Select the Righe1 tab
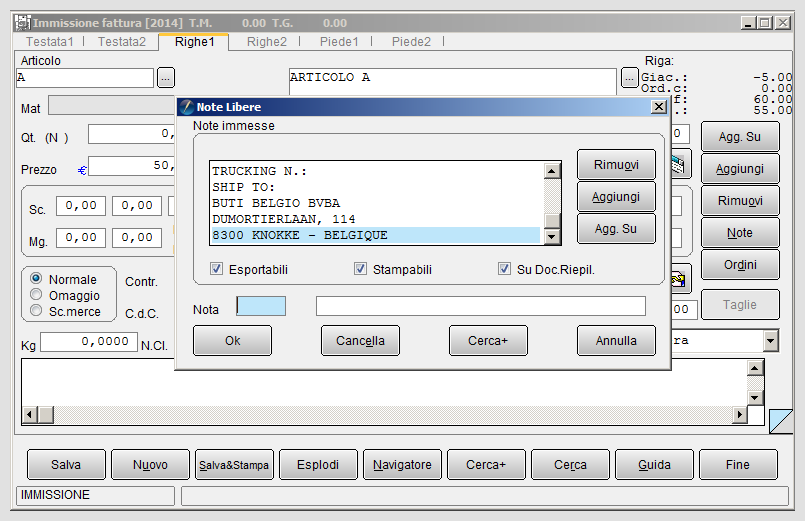The image size is (805, 521). (194, 42)
